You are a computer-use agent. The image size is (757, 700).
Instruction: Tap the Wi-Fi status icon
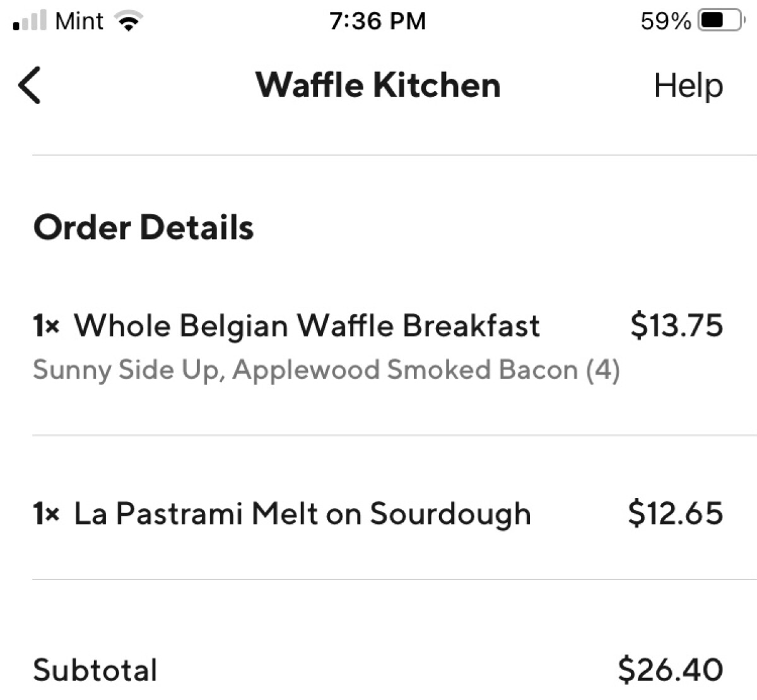(129, 22)
